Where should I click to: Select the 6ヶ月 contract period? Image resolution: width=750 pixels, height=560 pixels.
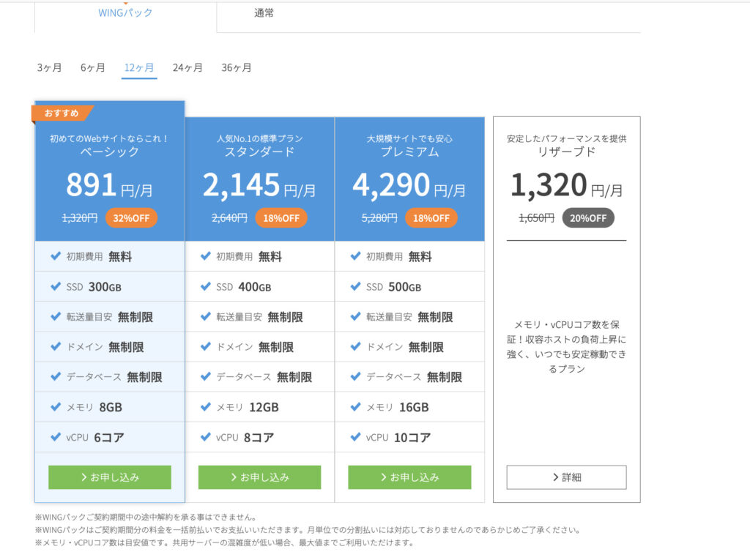click(93, 68)
